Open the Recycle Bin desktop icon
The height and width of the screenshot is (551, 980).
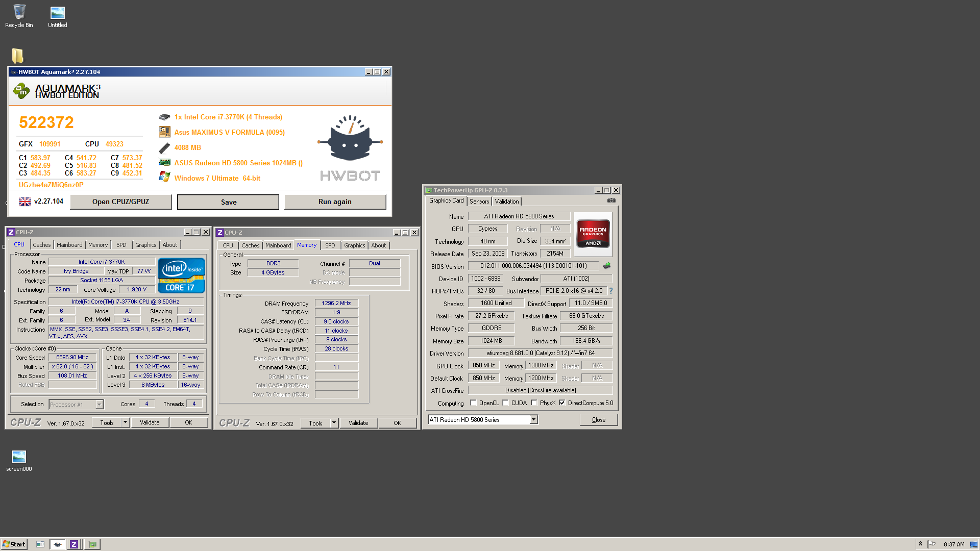[x=19, y=15]
